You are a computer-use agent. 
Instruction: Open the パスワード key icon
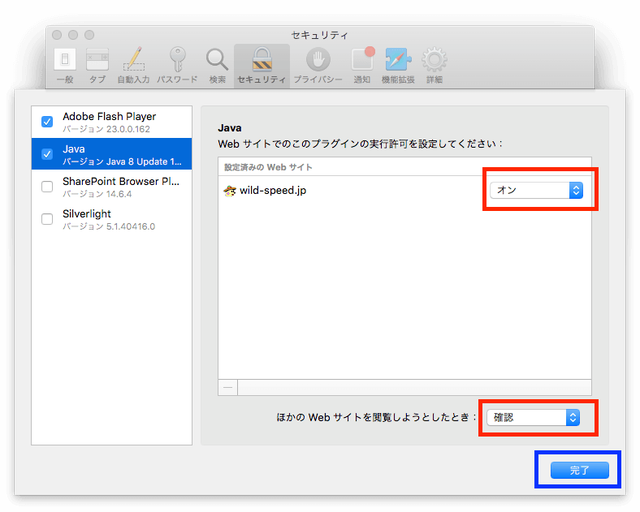pyautogui.click(x=177, y=65)
